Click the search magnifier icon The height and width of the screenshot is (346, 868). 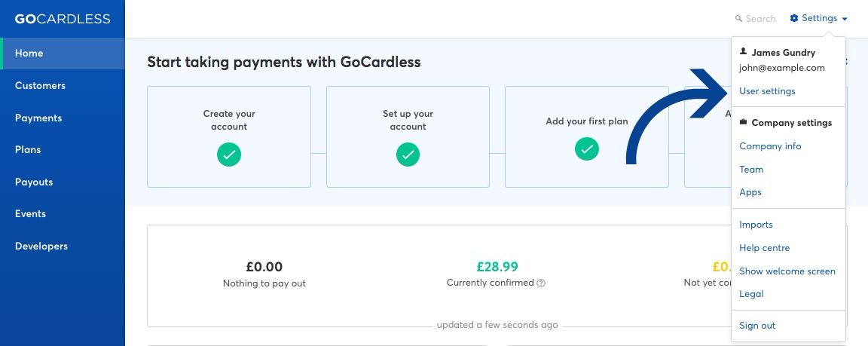tap(738, 19)
